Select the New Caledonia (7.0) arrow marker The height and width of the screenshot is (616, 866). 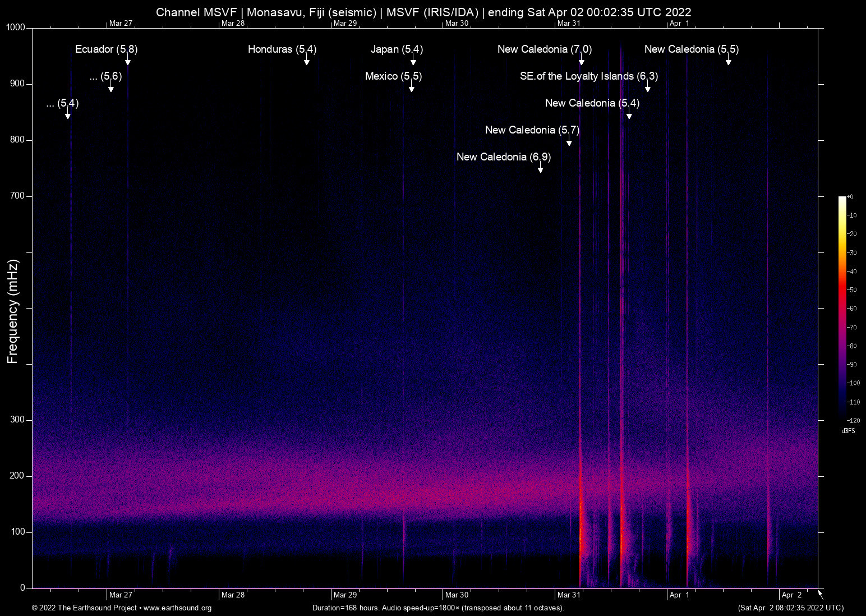[582, 61]
